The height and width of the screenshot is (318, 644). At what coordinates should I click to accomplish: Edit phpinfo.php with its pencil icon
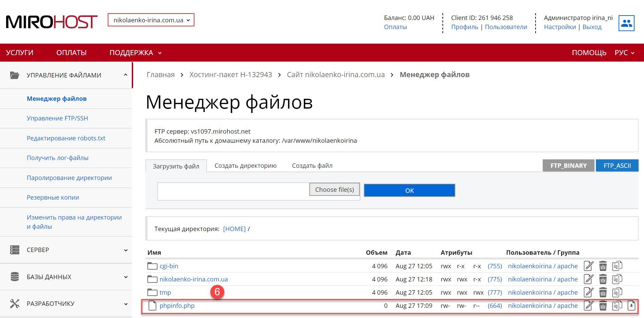[x=589, y=306]
